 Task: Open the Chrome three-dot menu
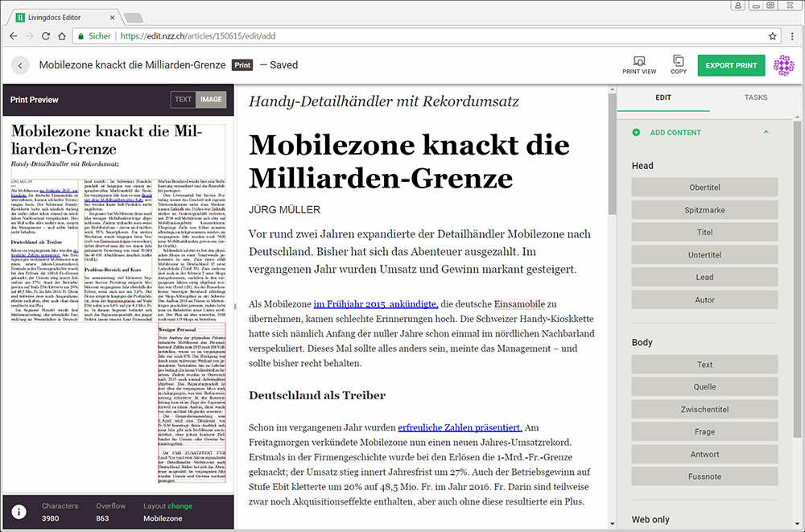793,36
